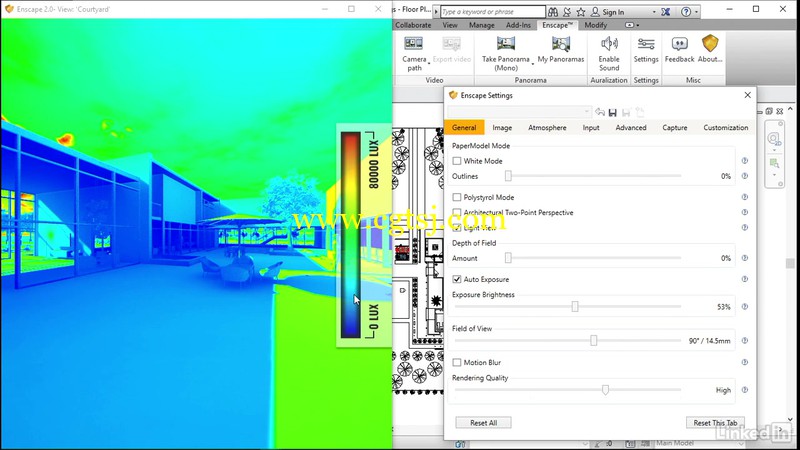Screen dimensions: 800x450
Task: Click the Outlines slider handle
Action: [508, 176]
